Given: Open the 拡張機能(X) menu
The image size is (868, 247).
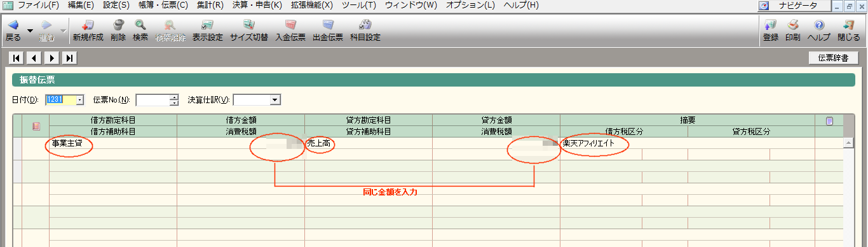Looking at the screenshot, I should (312, 5).
